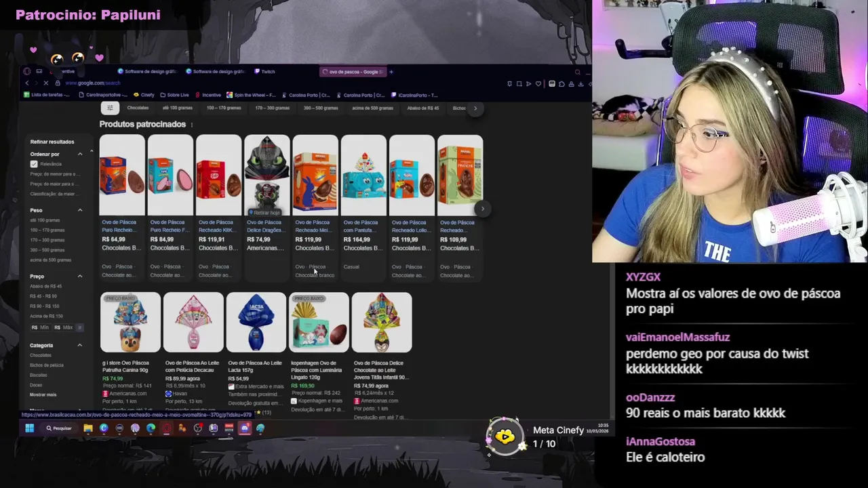Open R$ 119,91 KitKat egg product
Screen dimensions: 868x488
219,207
